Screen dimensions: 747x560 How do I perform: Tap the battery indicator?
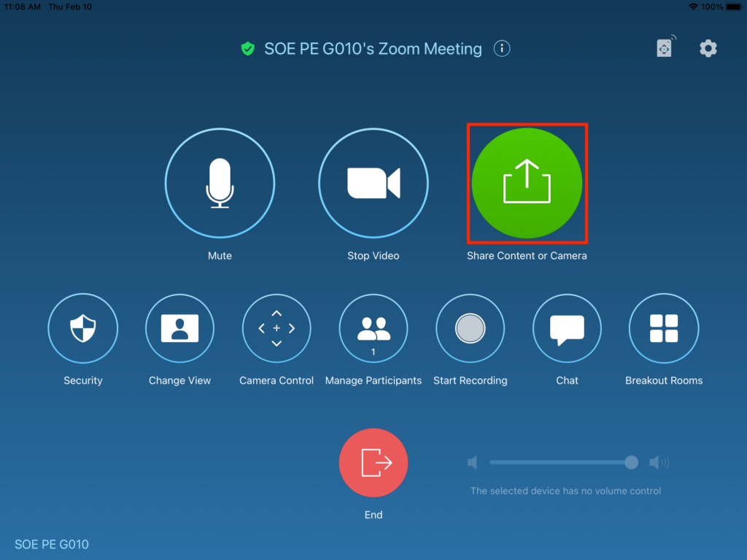[735, 7]
